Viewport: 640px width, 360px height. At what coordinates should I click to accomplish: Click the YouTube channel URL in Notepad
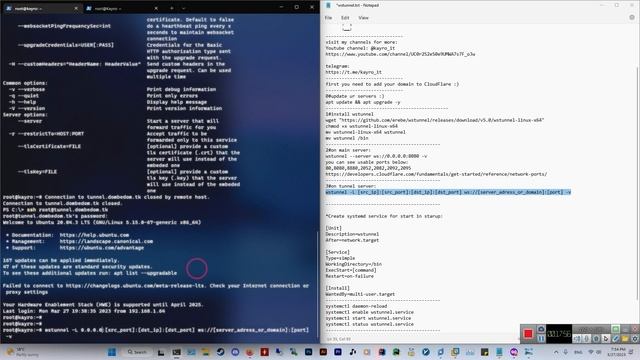click(x=400, y=54)
